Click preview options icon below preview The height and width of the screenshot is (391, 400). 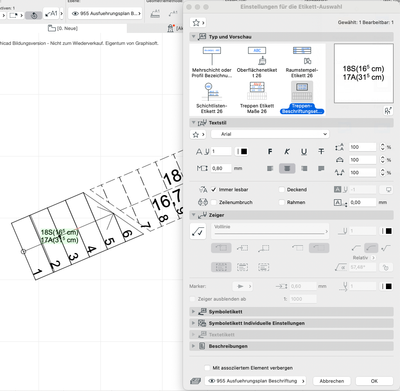tap(388, 111)
